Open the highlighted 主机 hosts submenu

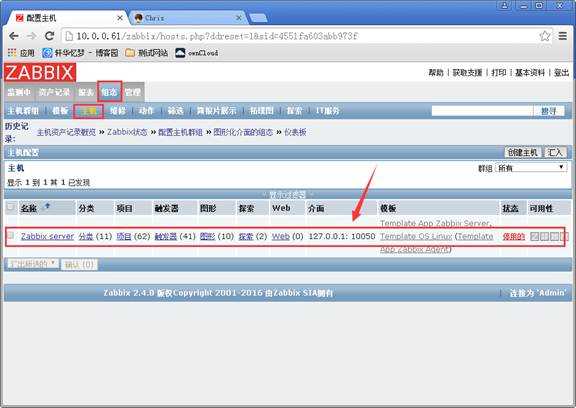click(88, 111)
